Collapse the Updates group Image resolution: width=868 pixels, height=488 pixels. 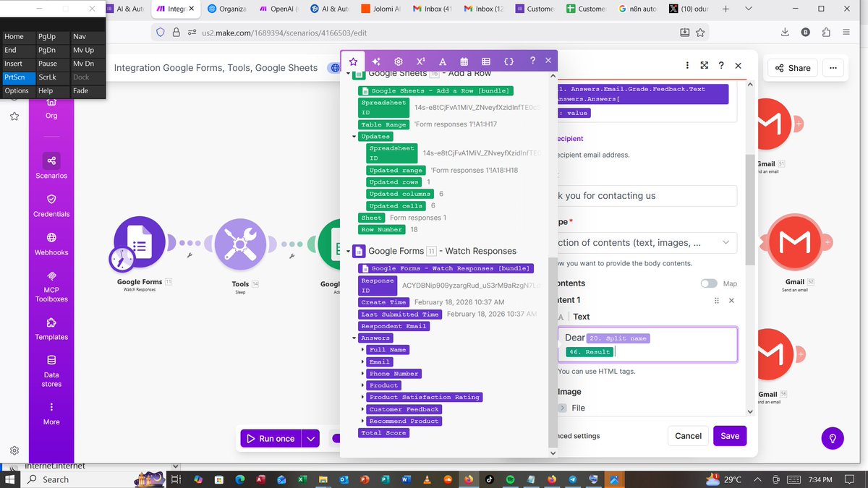click(x=354, y=137)
